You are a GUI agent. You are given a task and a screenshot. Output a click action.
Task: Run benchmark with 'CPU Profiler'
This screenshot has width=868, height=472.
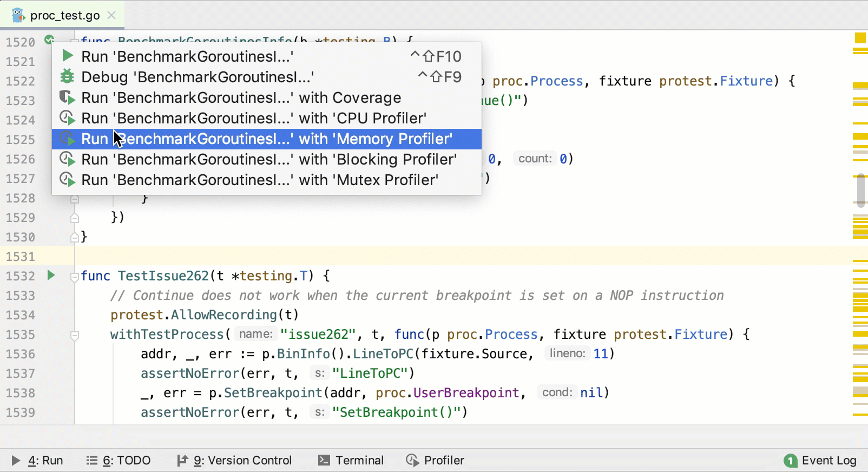[x=253, y=118]
